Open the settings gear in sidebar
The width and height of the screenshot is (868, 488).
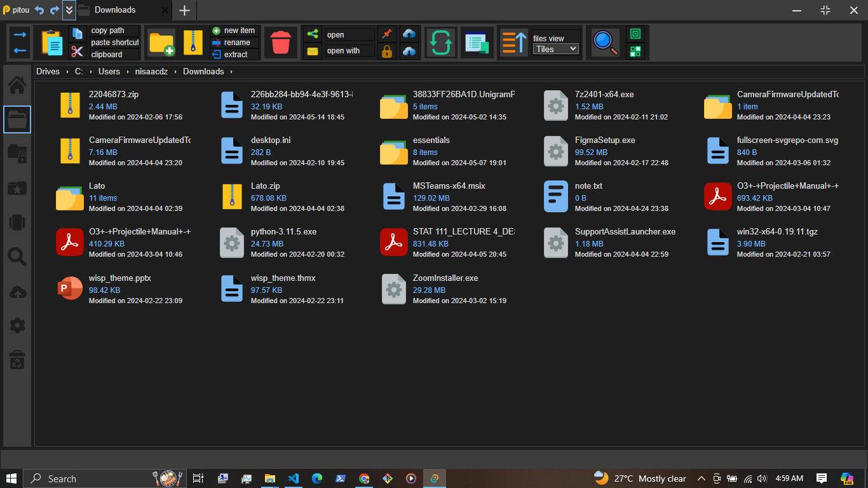pos(17,325)
